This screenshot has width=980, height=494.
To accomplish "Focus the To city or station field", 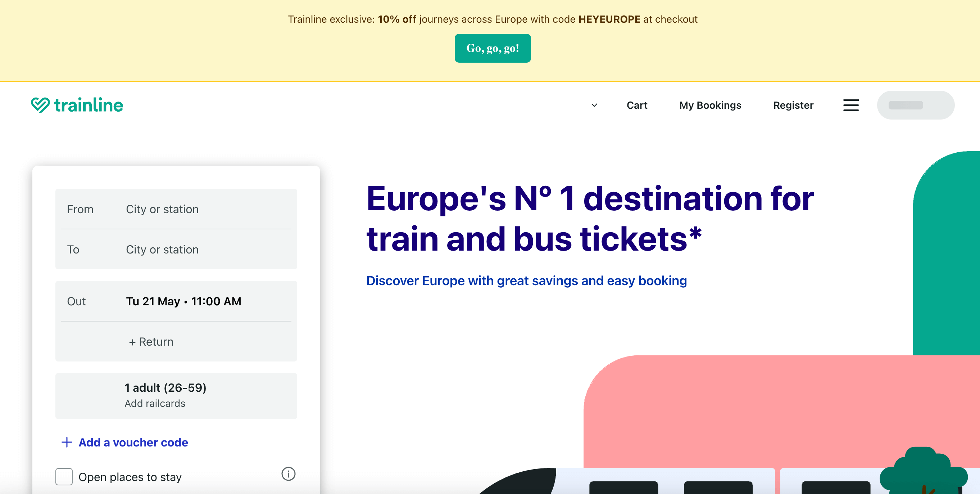I will [x=176, y=250].
